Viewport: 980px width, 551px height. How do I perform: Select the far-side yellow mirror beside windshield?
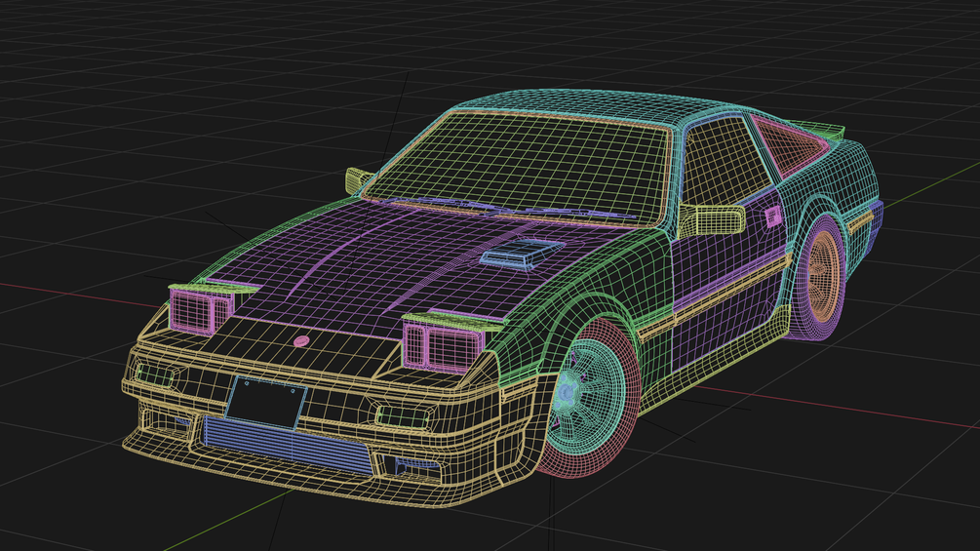point(358,179)
